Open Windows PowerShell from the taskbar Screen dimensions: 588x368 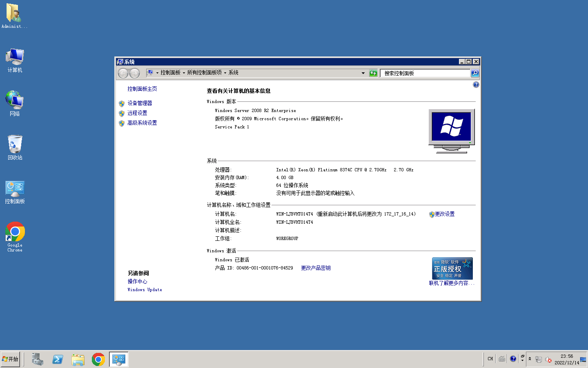(58, 359)
